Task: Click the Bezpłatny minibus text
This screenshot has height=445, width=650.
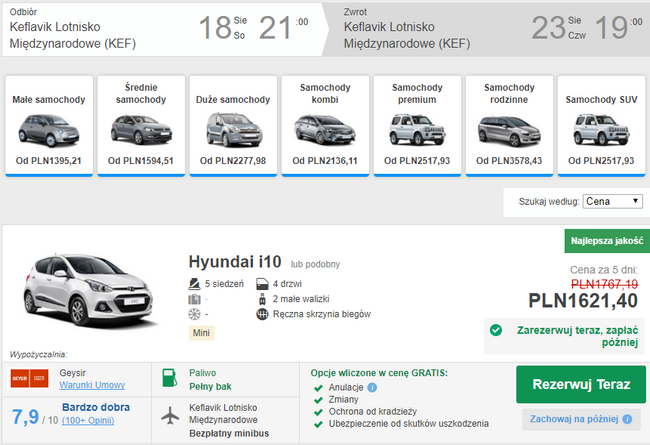Action: [229, 433]
